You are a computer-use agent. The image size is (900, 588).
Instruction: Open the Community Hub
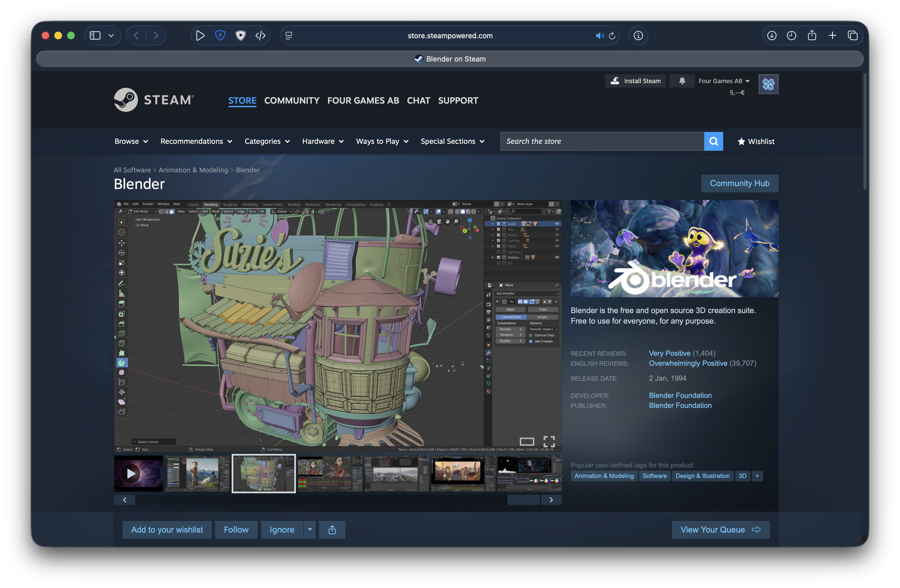[740, 183]
